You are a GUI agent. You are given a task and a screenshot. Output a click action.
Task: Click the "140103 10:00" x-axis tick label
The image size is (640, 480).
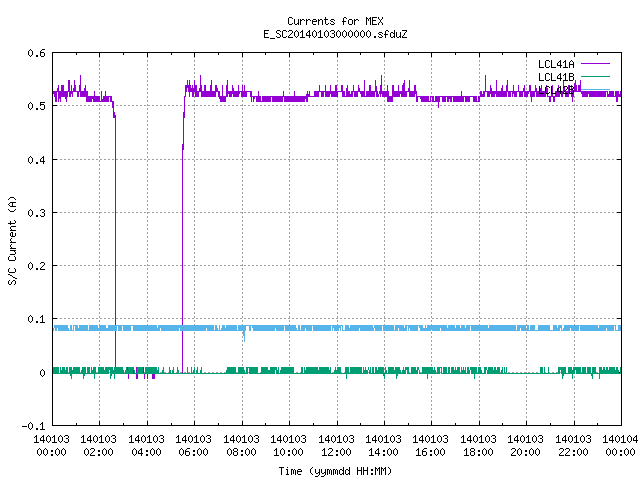288,446
